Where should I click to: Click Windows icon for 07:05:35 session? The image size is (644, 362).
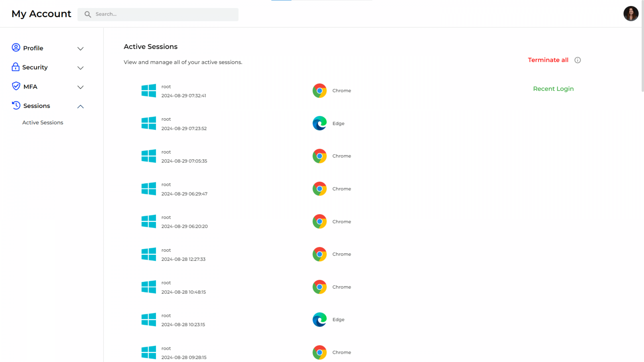click(x=149, y=156)
